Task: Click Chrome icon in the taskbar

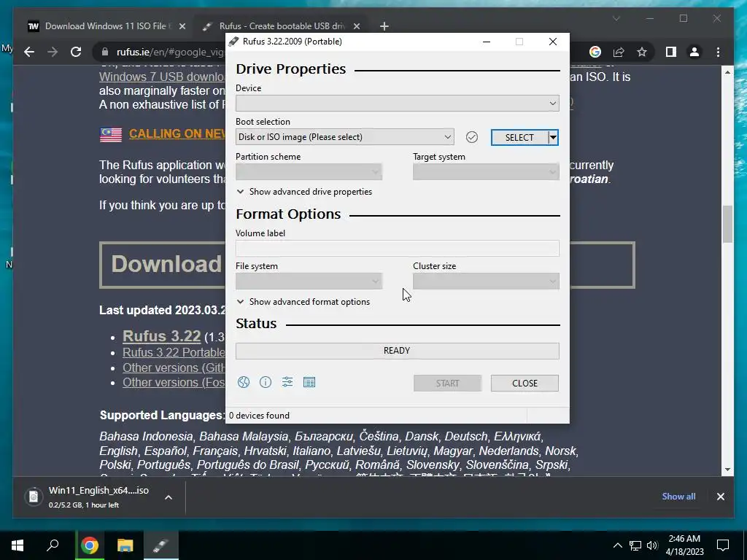Action: point(90,545)
